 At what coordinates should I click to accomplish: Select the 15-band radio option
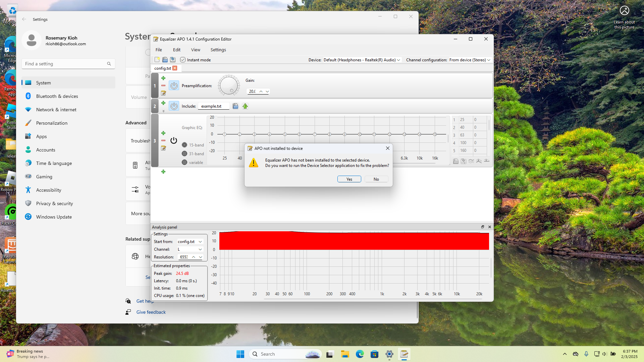point(184,145)
